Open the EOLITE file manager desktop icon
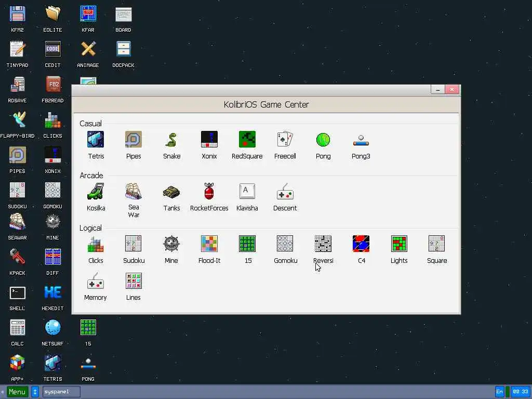Screen dimensions: 532x399 pos(52,14)
